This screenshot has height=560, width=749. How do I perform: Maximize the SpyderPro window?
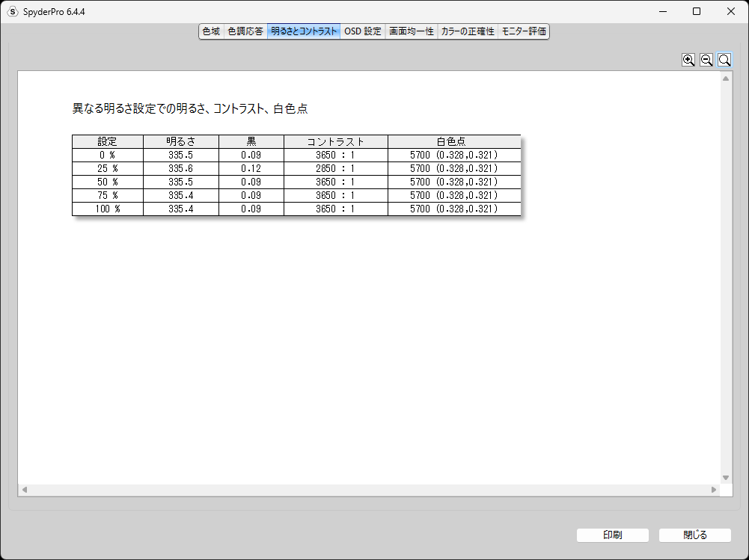(x=697, y=11)
